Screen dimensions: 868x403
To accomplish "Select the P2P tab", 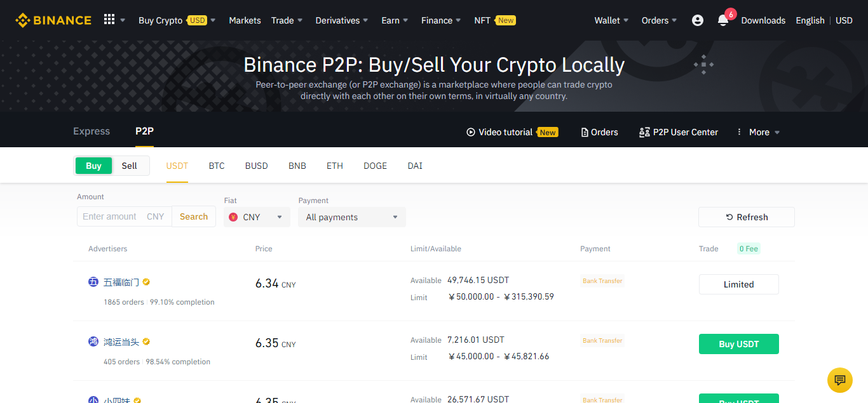I will click(144, 131).
